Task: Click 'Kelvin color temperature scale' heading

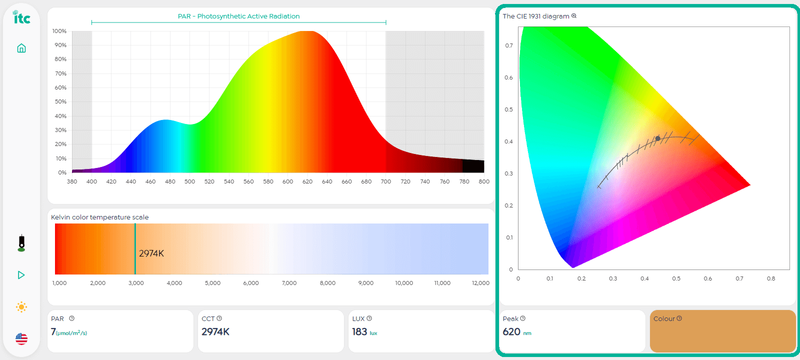Action: point(100,217)
